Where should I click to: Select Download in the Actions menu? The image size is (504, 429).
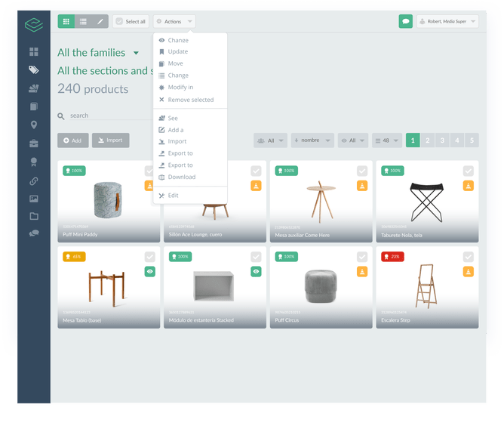pos(181,177)
